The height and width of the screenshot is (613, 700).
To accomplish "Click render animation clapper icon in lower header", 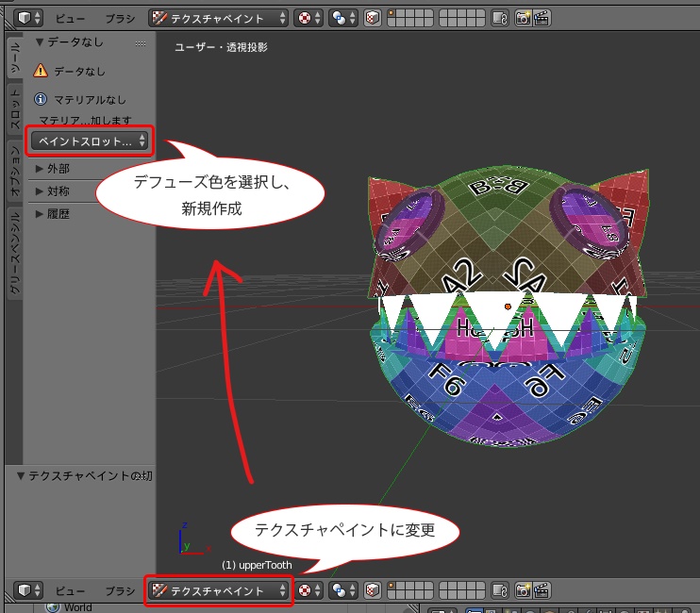I will (x=542, y=590).
